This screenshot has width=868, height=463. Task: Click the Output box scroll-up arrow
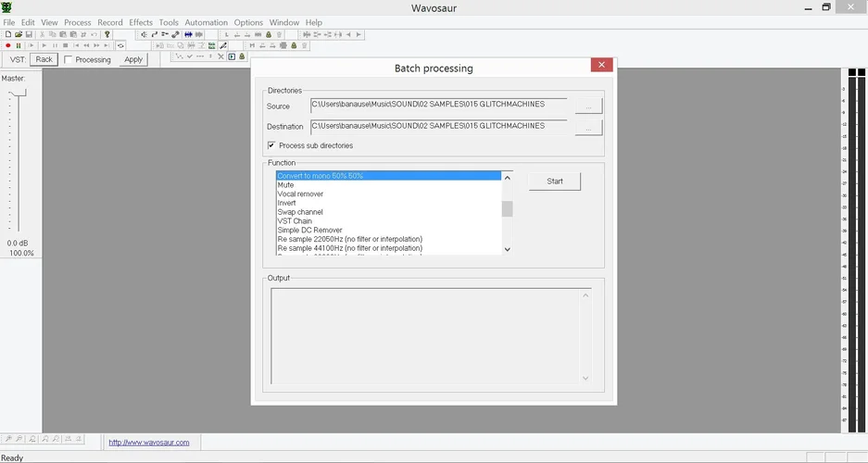pyautogui.click(x=585, y=294)
